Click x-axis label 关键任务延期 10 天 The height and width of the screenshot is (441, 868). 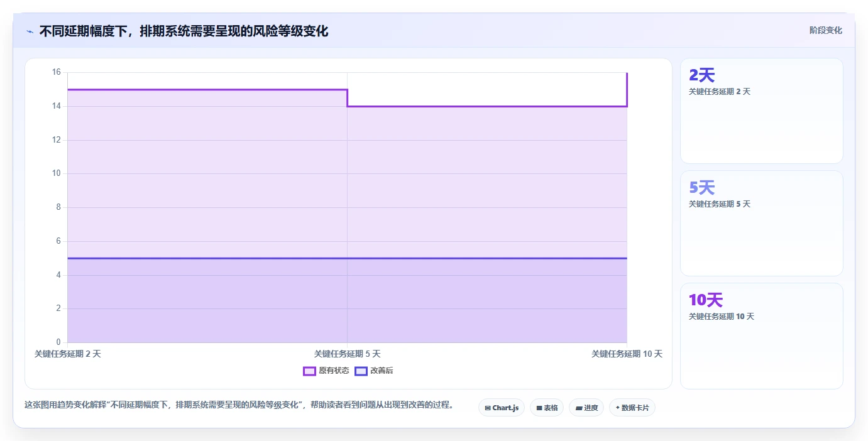coord(627,354)
